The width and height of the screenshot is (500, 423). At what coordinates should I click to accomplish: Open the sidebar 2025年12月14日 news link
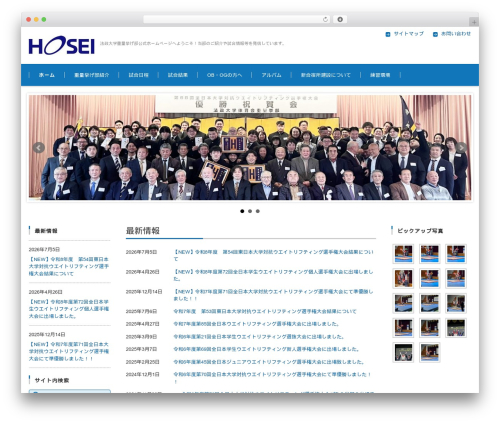tap(69, 351)
